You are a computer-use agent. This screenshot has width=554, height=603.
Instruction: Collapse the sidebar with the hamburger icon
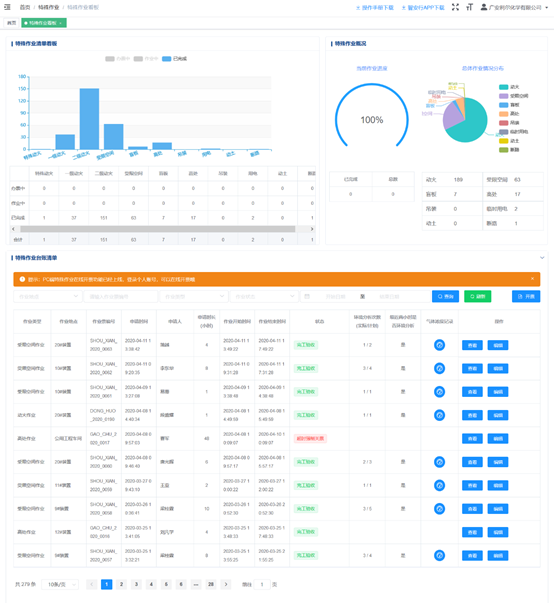7,7
